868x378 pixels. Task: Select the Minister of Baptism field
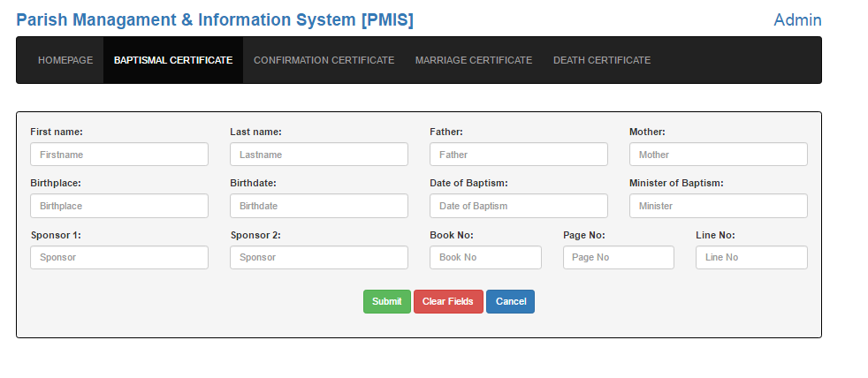point(719,206)
